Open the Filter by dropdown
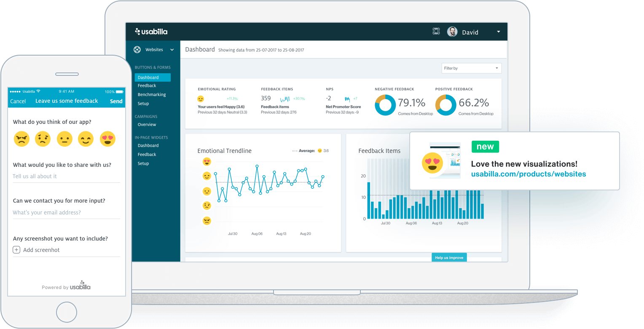 pyautogui.click(x=471, y=68)
